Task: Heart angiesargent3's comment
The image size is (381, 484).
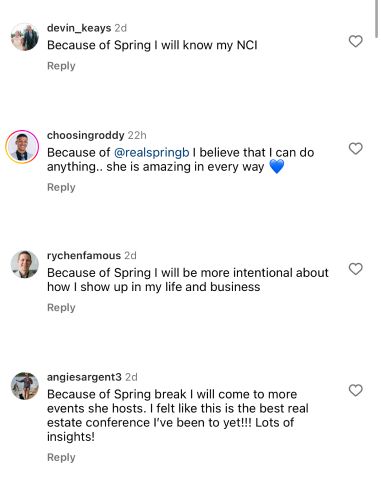Action: click(x=355, y=390)
